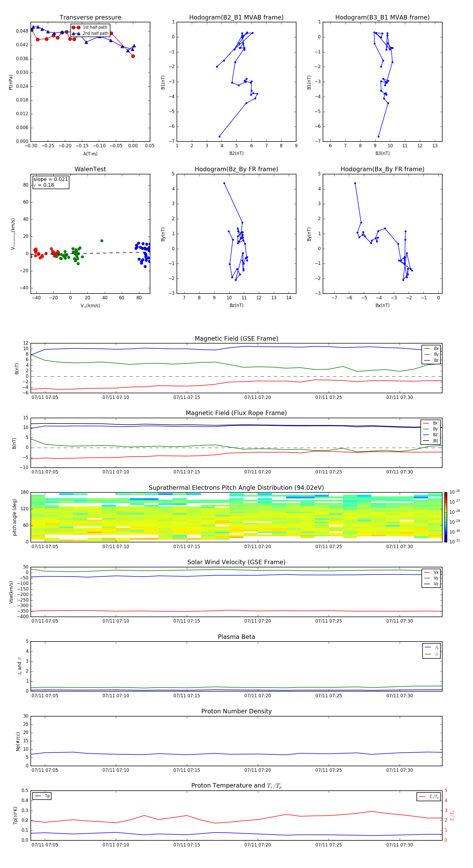Select the "Bx'" legend entry
This screenshot has height=868, width=473.
(x=431, y=423)
